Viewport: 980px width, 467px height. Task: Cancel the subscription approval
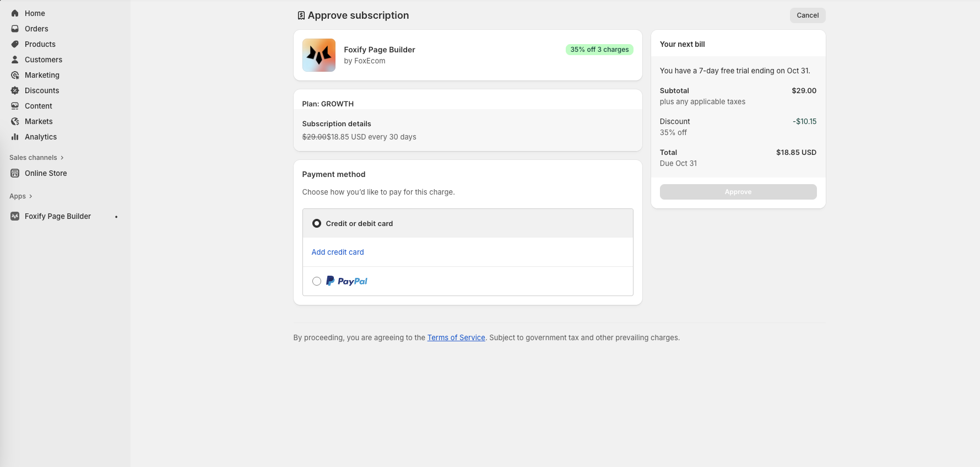pyautogui.click(x=808, y=15)
